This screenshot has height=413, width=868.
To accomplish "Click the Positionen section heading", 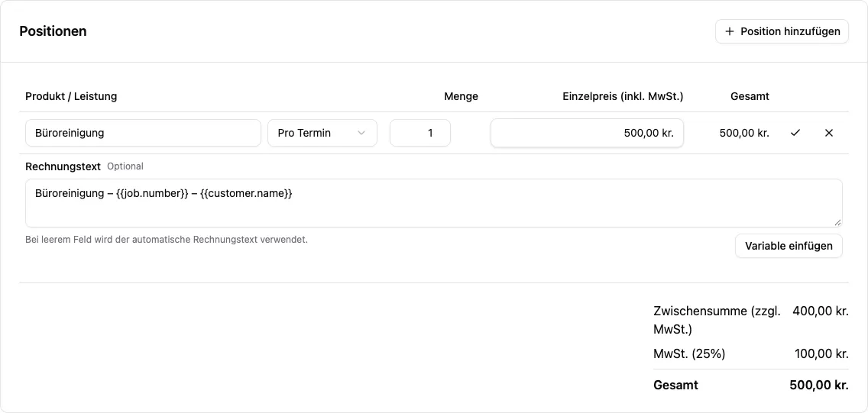I will click(53, 31).
